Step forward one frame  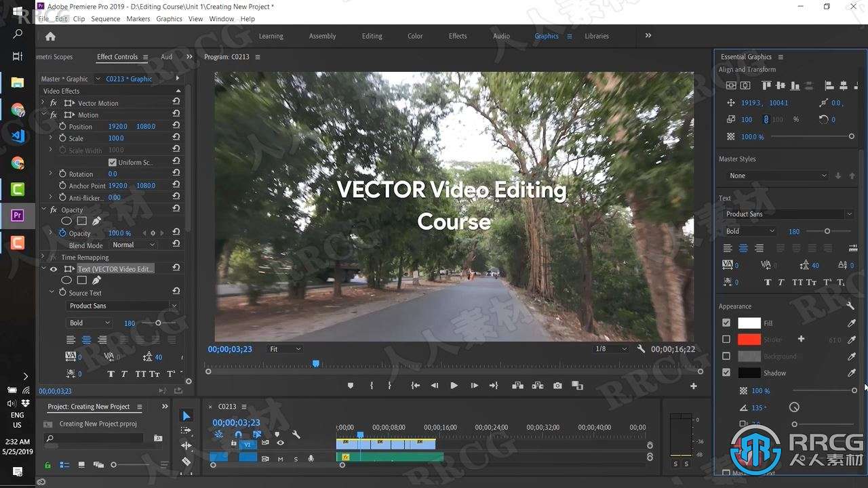tap(474, 386)
